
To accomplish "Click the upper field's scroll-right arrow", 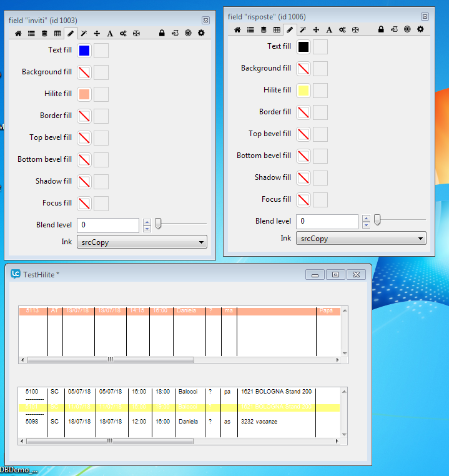I will (x=337, y=360).
